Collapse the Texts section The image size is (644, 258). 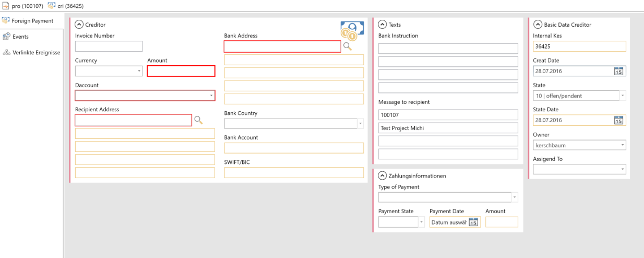382,24
